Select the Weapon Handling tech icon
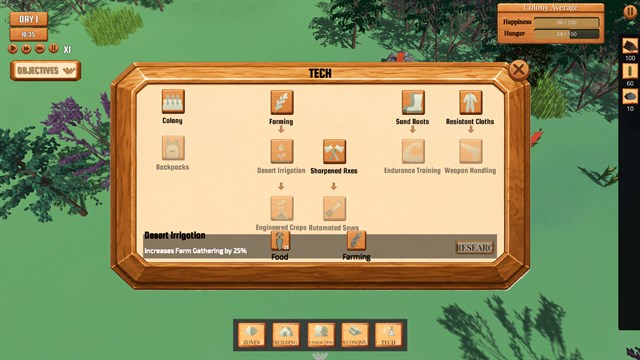This screenshot has height=360, width=640. [x=471, y=151]
